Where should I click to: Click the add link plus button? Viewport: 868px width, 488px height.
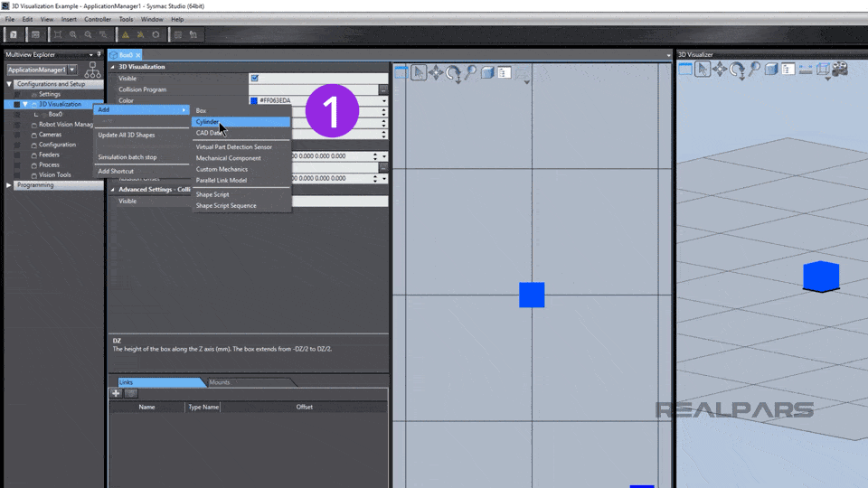[116, 393]
